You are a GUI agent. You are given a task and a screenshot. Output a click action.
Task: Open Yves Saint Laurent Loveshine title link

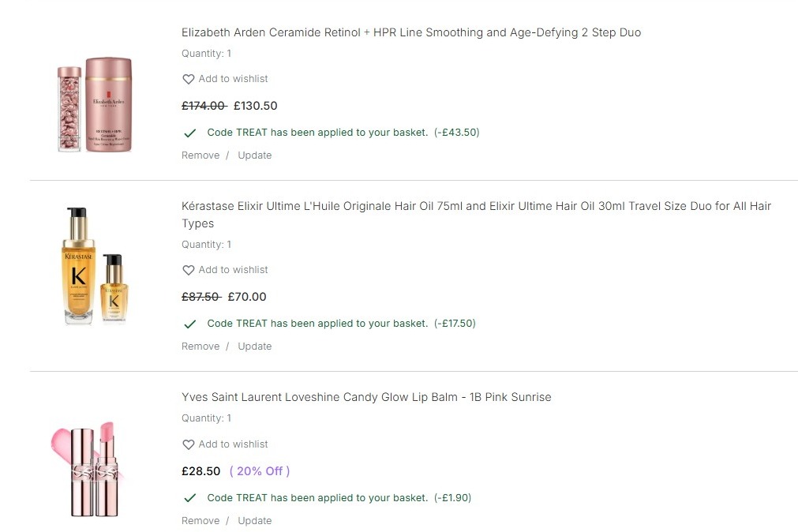[366, 397]
